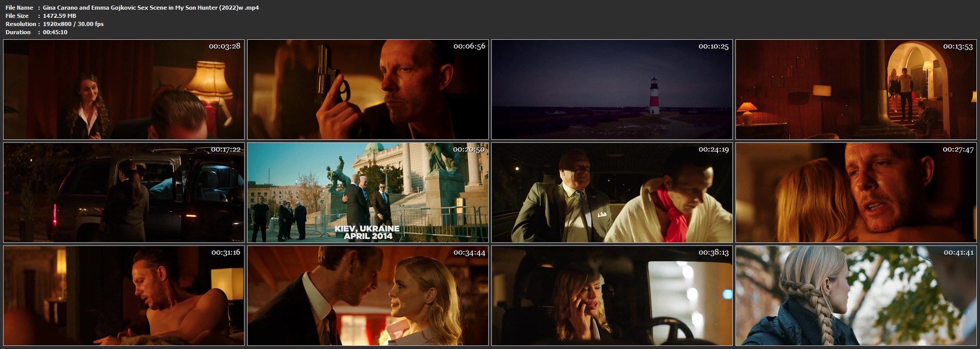Select the thumbnail stamped 00:24:19
Screen dimensions: 980x349
pyautogui.click(x=612, y=192)
